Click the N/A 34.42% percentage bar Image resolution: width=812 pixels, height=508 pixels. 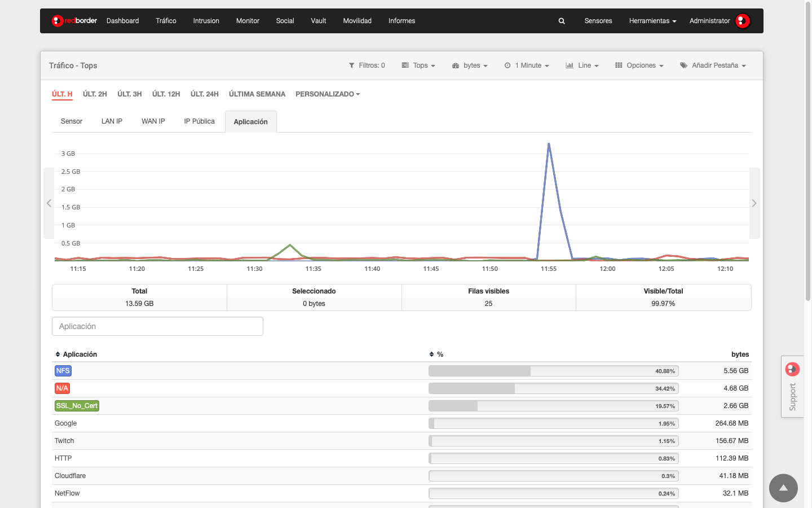(553, 388)
